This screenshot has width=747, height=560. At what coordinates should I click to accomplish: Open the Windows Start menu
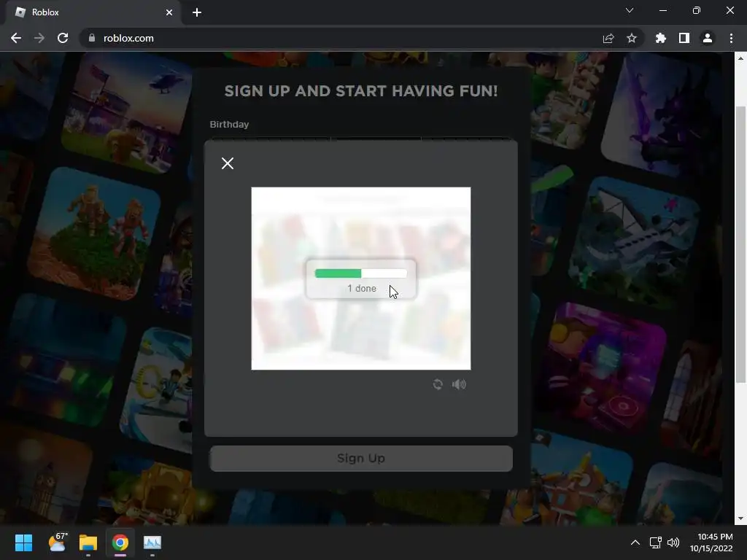pos(23,542)
